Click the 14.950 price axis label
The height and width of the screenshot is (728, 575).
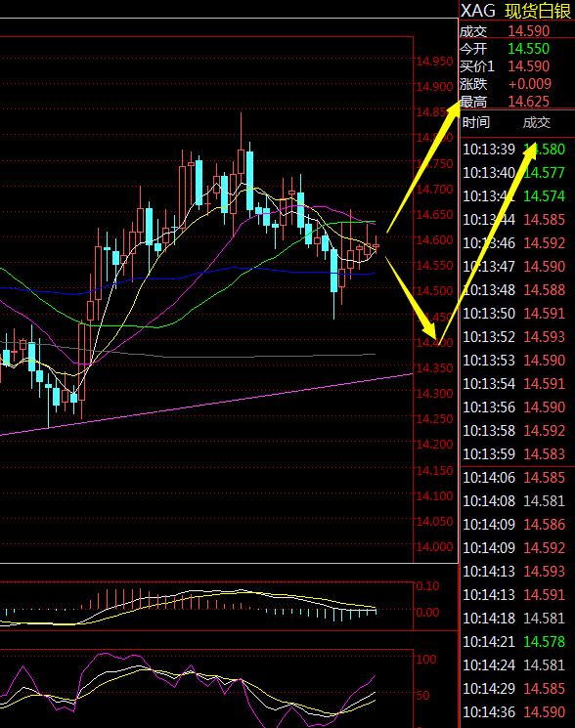pyautogui.click(x=434, y=62)
